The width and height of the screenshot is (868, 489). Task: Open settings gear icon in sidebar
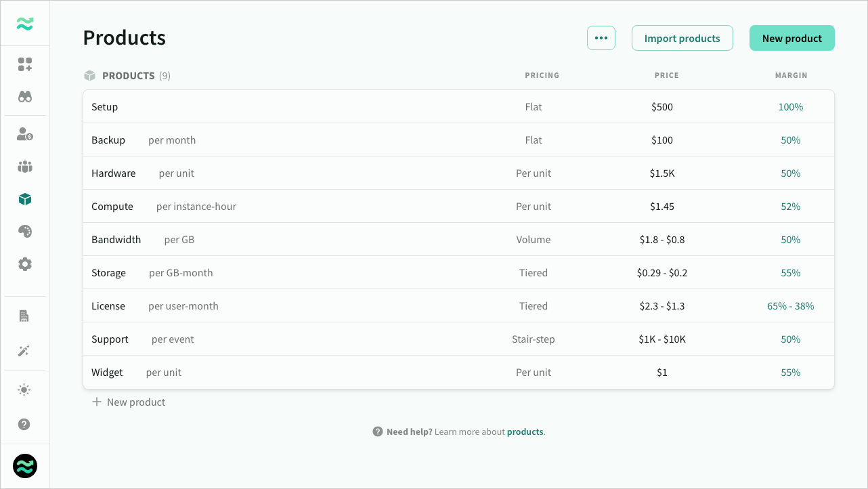pos(25,264)
